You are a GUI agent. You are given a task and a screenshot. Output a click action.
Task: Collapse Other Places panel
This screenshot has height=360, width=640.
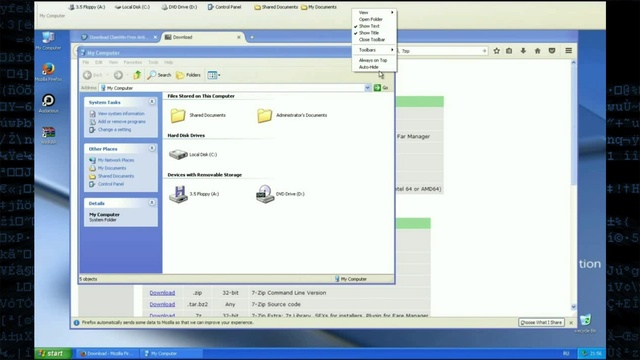click(152, 148)
